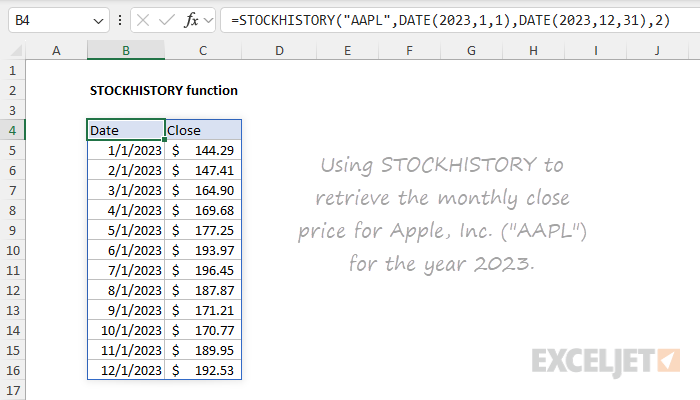Select the date cell 1/1/2023
700x400 pixels.
(x=126, y=150)
